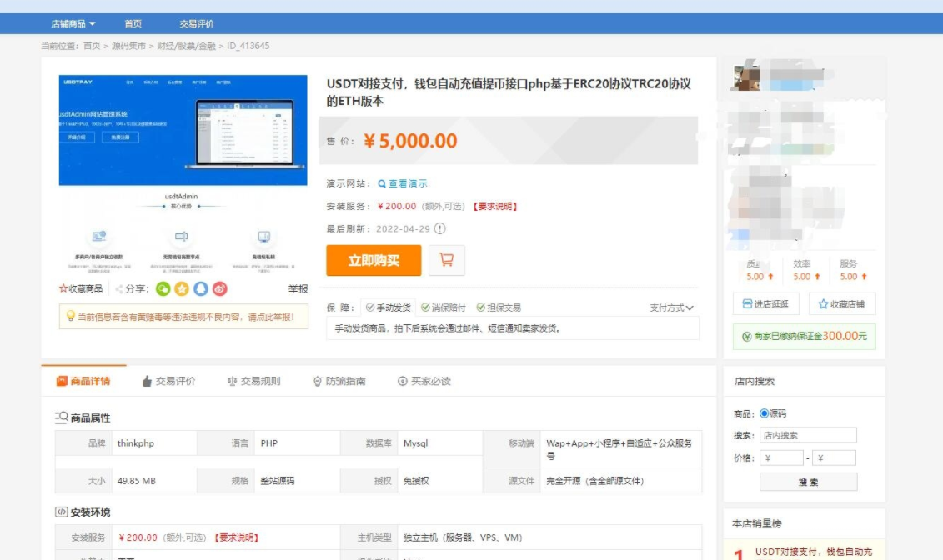Share to Qzone via yellow star icon
This screenshot has height=560, width=943.
point(182,287)
